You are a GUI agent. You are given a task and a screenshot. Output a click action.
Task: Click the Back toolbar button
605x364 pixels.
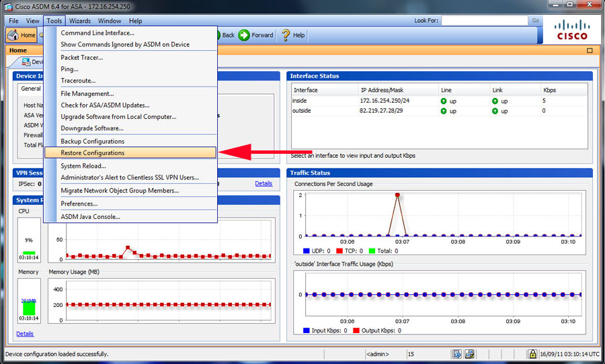click(x=227, y=35)
